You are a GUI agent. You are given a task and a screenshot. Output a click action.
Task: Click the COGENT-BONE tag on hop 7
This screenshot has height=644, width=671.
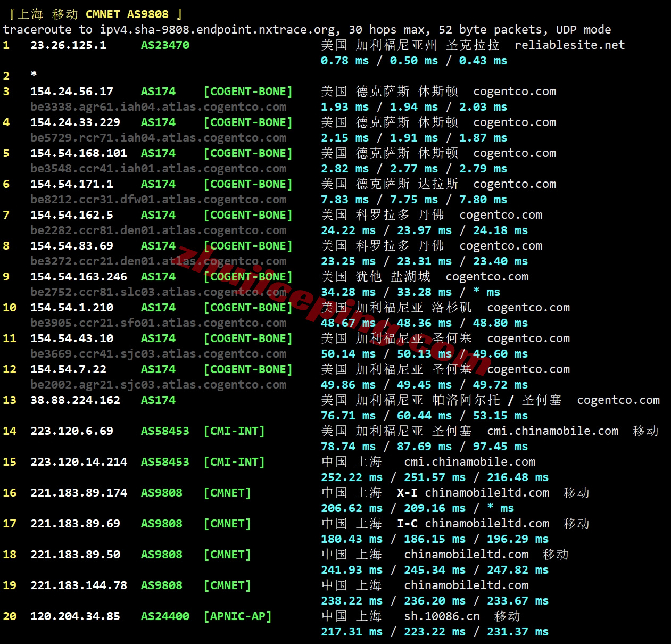248,215
